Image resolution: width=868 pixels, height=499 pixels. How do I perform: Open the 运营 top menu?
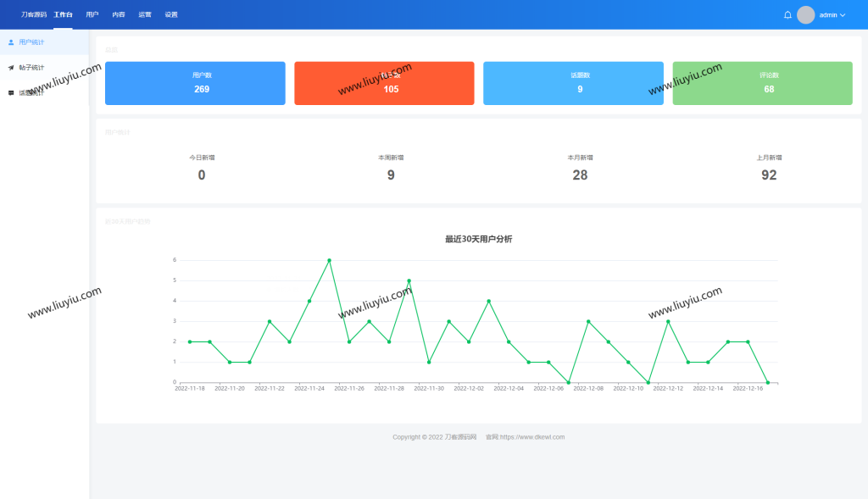(x=145, y=14)
